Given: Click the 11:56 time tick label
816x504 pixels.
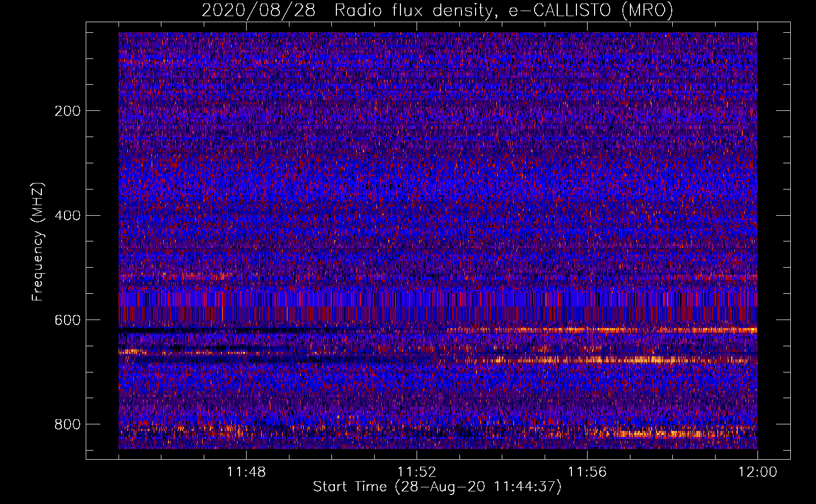Looking at the screenshot, I should pos(587,472).
